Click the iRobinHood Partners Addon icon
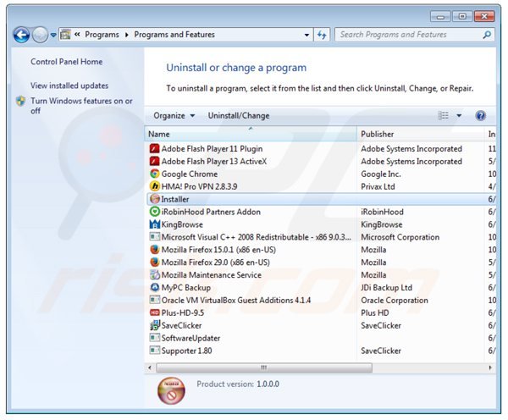508x420 pixels. click(x=154, y=212)
